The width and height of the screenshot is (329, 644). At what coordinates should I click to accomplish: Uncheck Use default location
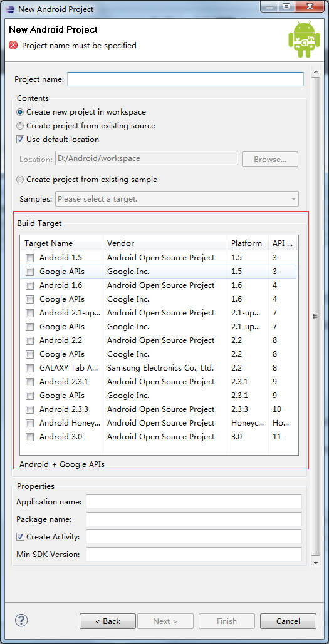tap(20, 140)
